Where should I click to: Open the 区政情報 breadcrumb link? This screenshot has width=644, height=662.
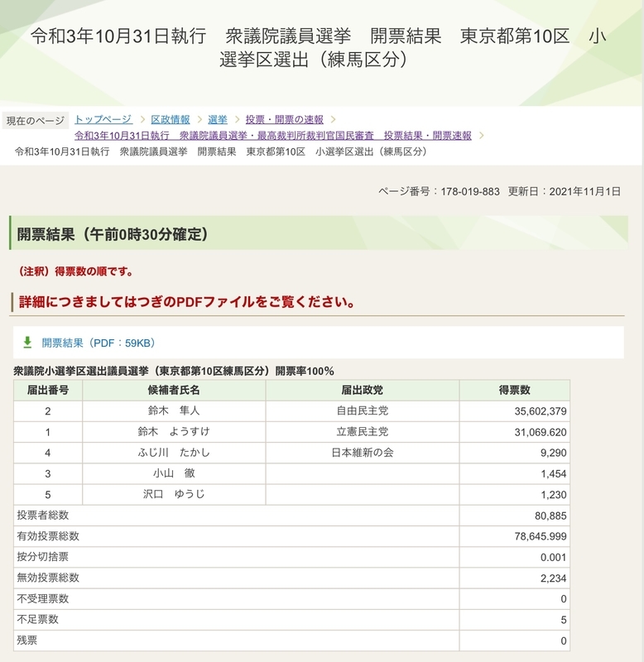coord(171,119)
